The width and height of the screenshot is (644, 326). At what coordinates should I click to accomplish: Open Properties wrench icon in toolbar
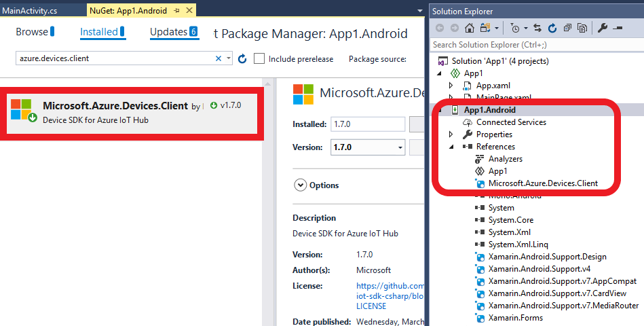(602, 28)
